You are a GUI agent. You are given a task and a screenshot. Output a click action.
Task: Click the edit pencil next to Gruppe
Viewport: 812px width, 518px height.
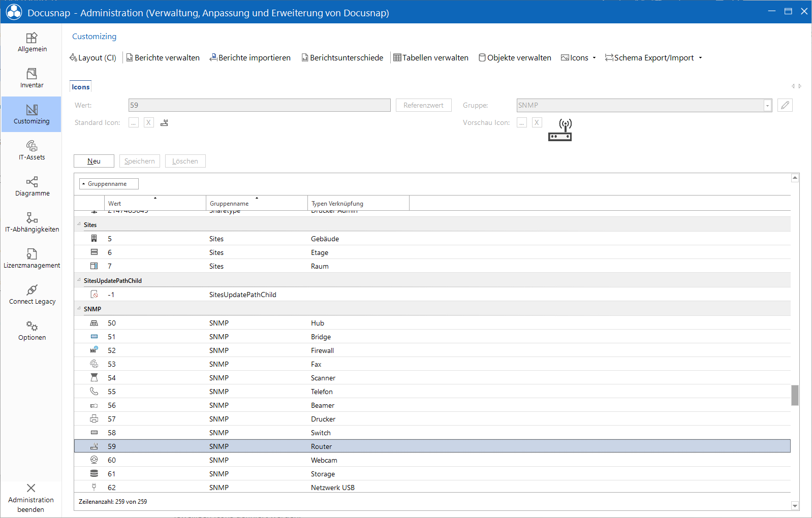(x=785, y=105)
